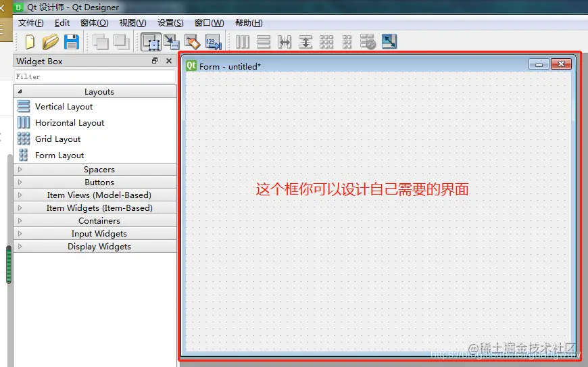Click the Widget Box Filter field

coord(95,76)
